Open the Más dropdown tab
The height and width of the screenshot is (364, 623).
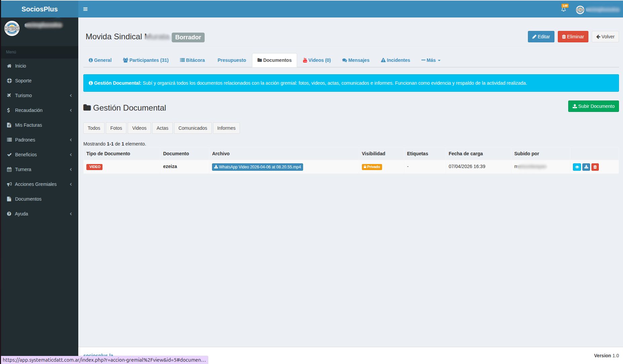click(x=431, y=60)
